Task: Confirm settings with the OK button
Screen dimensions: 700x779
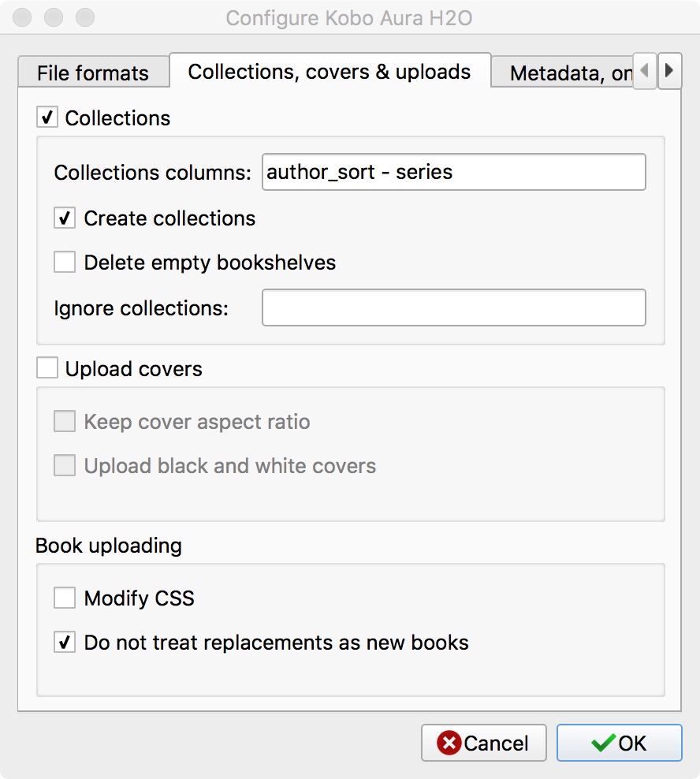Action: pyautogui.click(x=620, y=744)
